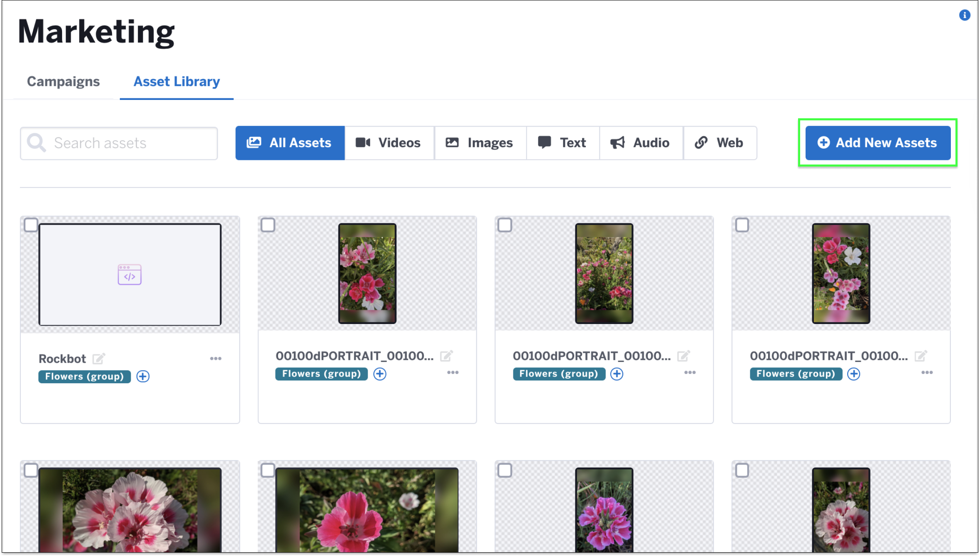The height and width of the screenshot is (556, 980).
Task: Open options menu for second flower portrait asset
Action: point(690,372)
